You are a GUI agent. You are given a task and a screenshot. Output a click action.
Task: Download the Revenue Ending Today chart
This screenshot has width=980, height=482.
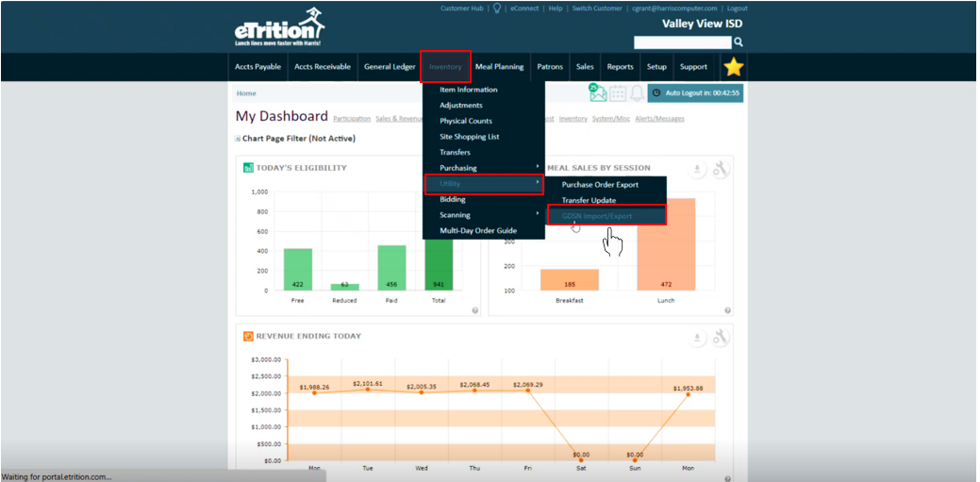[698, 337]
